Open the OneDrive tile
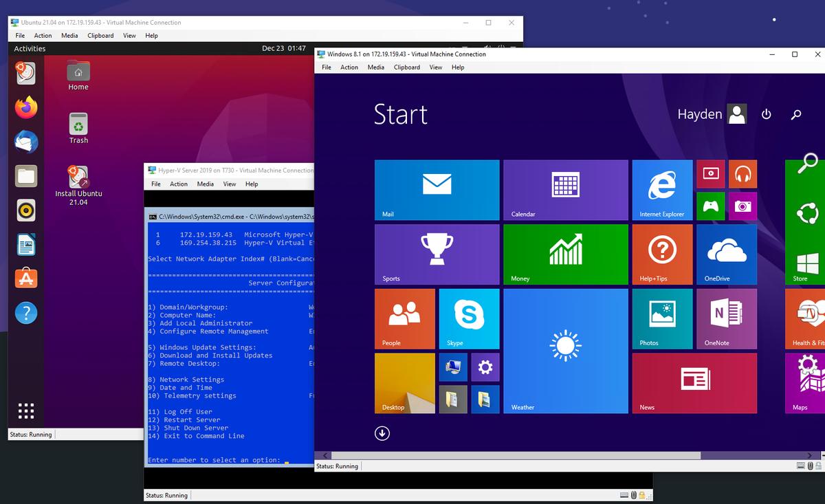825x504 pixels. [x=726, y=254]
